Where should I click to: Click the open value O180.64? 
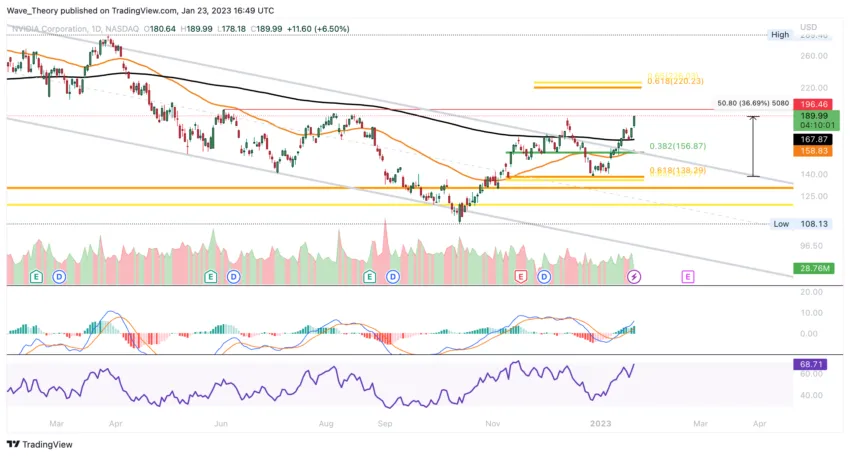coord(158,29)
